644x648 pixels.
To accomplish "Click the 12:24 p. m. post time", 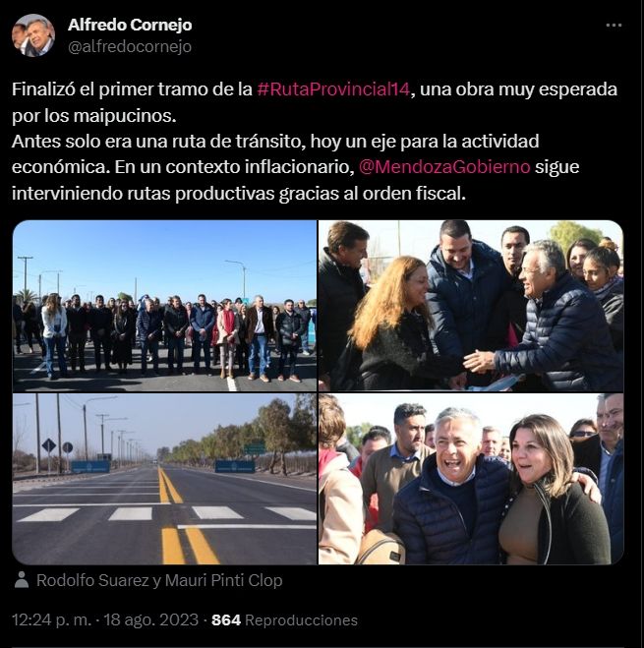I will point(51,619).
